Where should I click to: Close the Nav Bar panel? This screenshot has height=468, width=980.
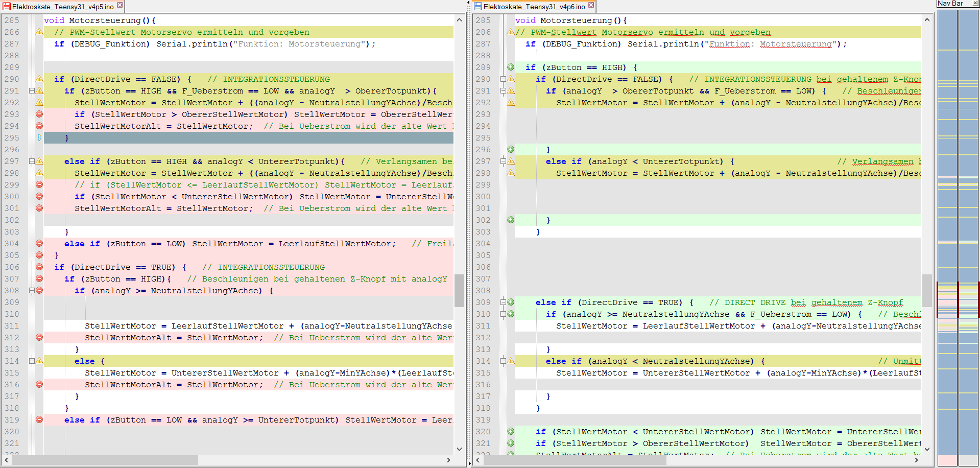(x=975, y=4)
